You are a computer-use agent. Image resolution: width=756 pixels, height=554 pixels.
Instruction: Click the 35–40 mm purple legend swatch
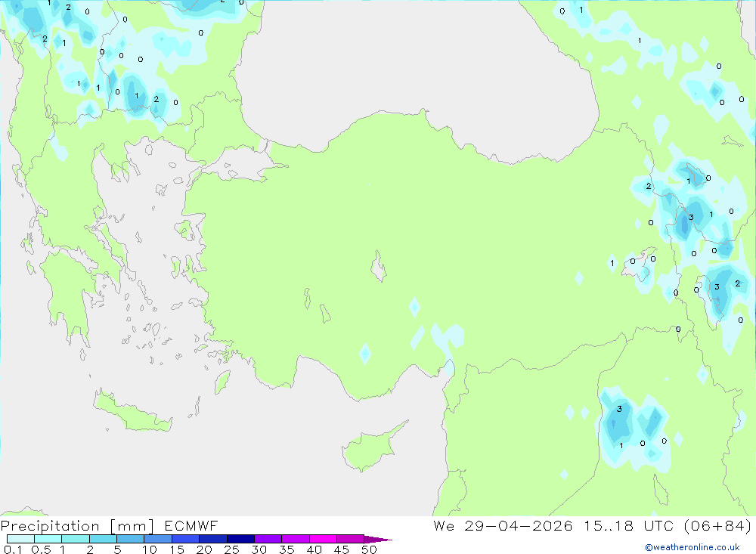click(295, 539)
